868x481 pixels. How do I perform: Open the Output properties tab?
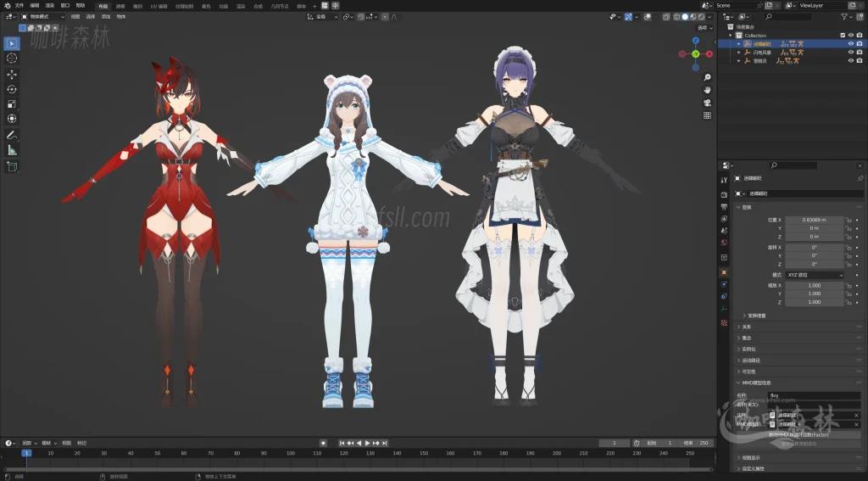coord(724,207)
